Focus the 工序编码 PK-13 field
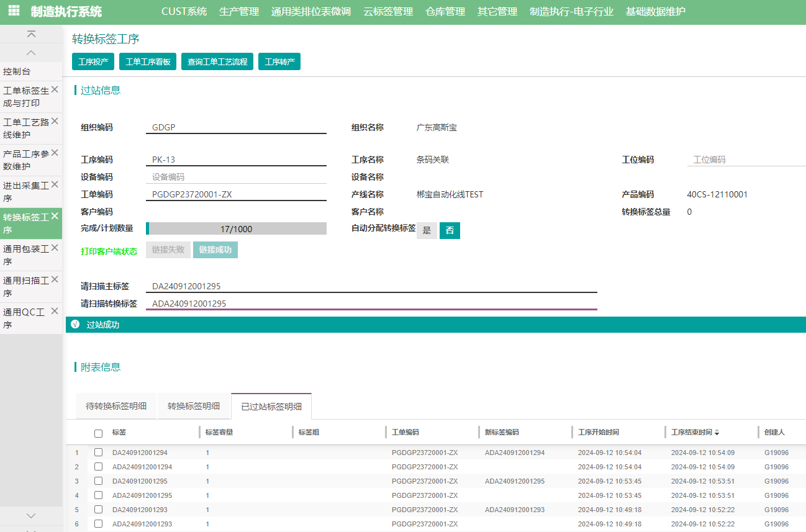Screen dimensions: 806x532 [236, 160]
